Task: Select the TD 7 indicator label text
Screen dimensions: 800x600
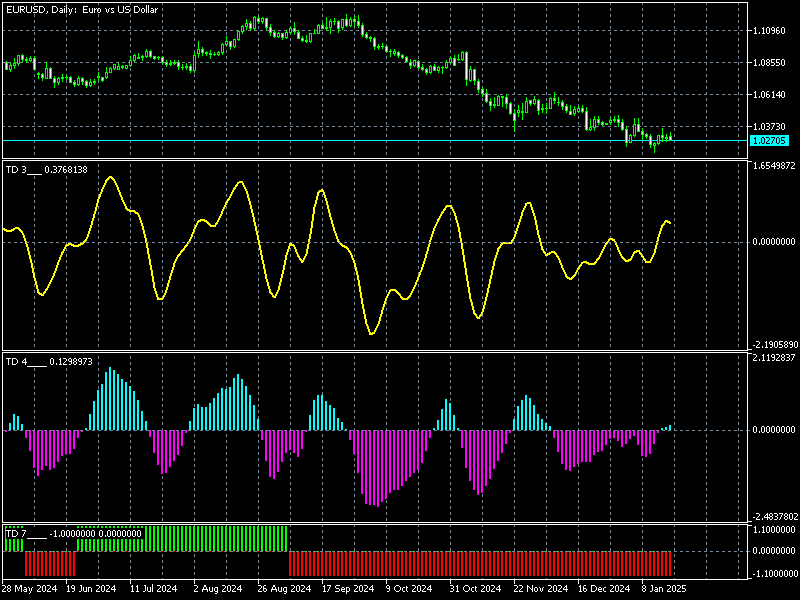Action: click(x=73, y=534)
